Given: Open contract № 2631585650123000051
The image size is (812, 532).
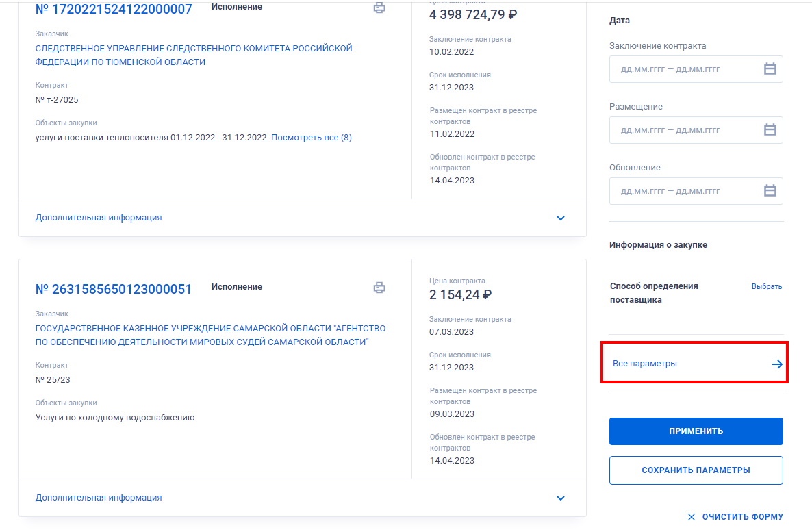Looking at the screenshot, I should (x=114, y=289).
